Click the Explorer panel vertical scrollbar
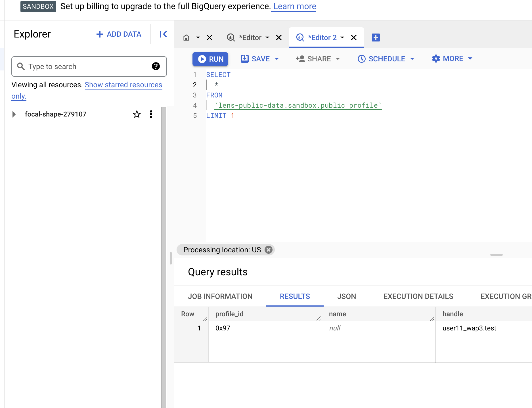The width and height of the screenshot is (532, 408). [x=164, y=257]
